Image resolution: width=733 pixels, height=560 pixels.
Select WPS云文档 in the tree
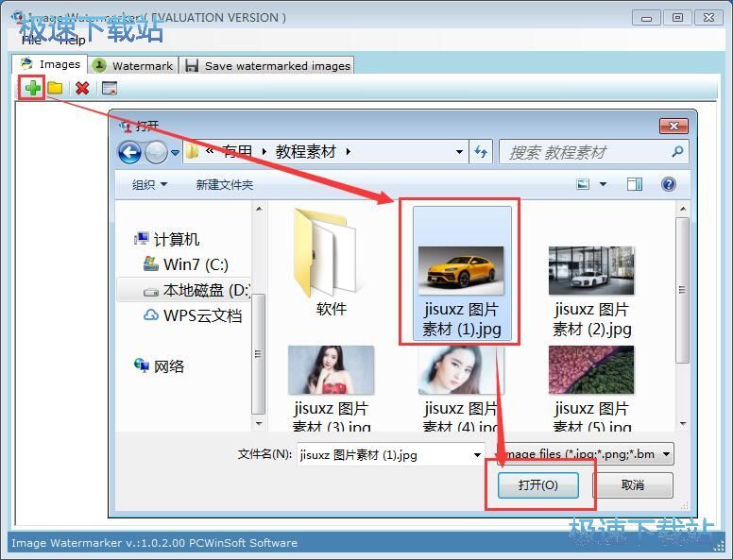tap(193, 315)
